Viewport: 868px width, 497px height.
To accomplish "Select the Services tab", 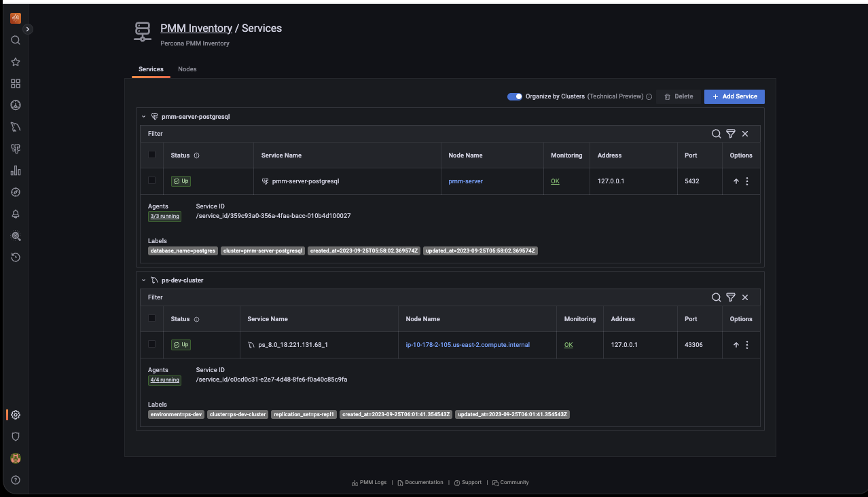I will 151,69.
